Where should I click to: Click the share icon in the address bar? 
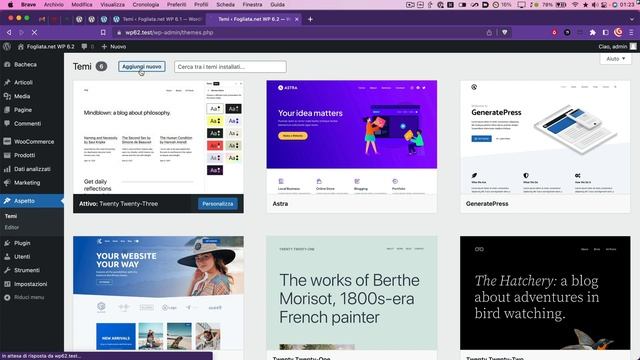tap(489, 32)
